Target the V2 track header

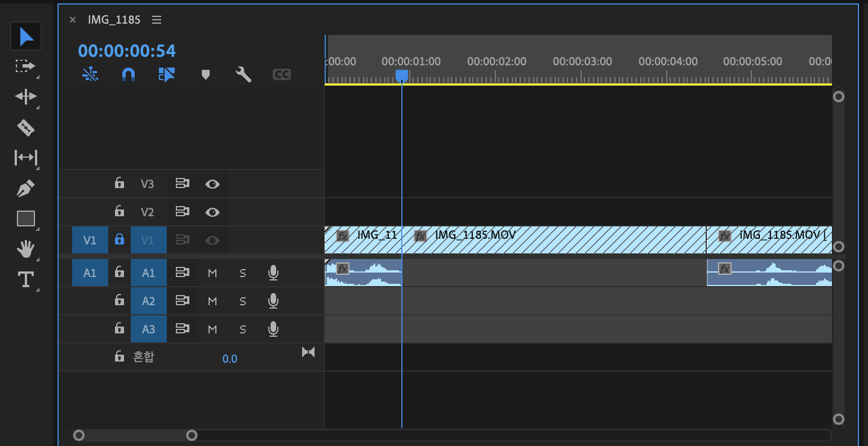tap(147, 212)
